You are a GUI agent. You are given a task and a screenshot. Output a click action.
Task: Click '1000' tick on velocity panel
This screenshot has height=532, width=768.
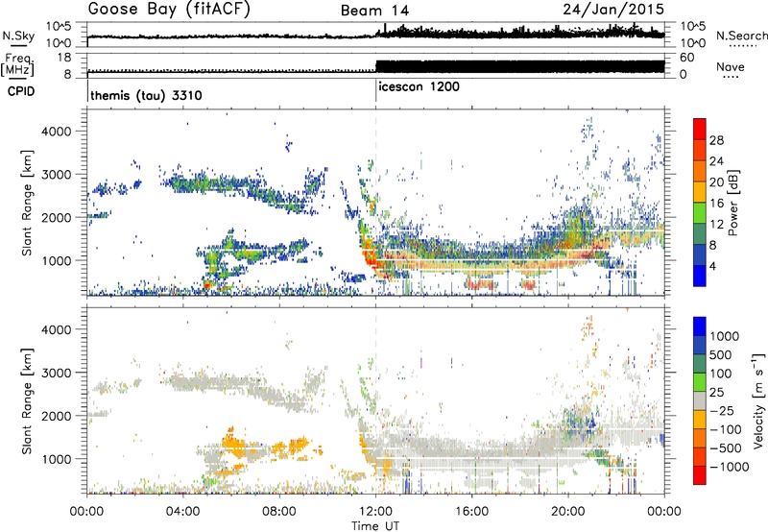pos(57,459)
